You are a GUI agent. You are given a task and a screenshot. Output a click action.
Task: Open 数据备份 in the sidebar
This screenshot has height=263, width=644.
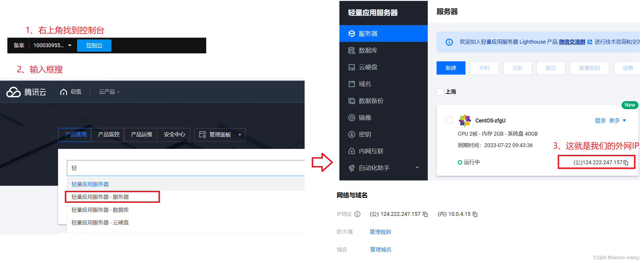384,101
